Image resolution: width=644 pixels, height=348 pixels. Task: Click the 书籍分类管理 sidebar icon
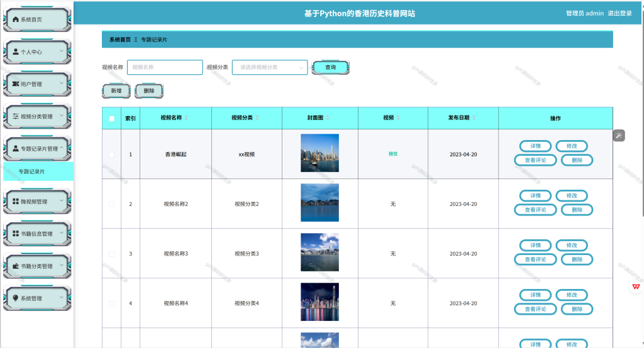[16, 266]
